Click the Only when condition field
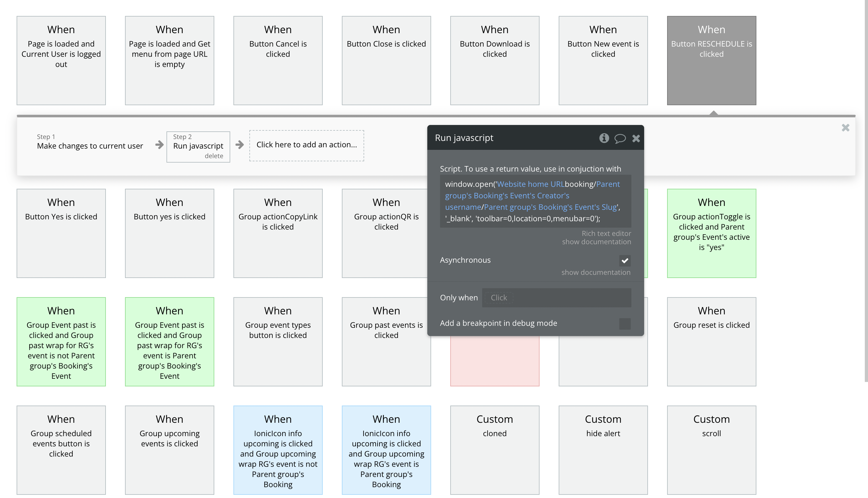868x498 pixels. [x=556, y=297]
